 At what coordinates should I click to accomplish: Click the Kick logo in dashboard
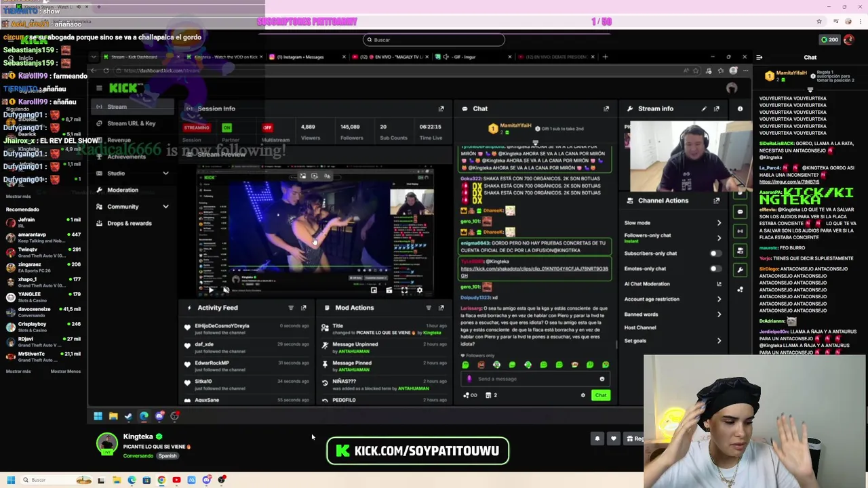125,88
